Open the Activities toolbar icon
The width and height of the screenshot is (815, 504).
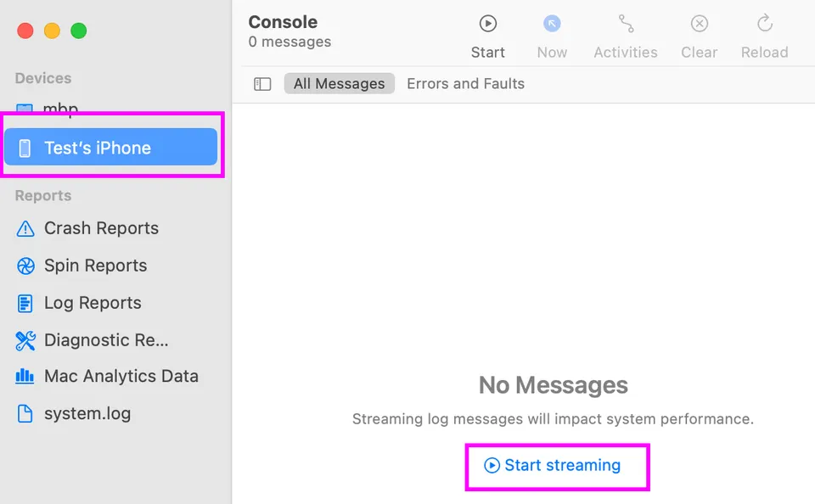[626, 24]
